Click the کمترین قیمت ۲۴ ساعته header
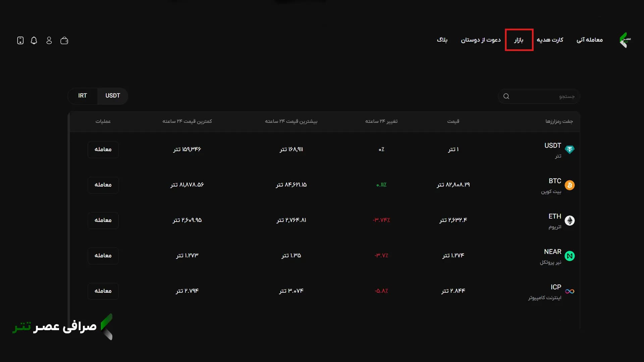This screenshot has height=362, width=644. click(187, 121)
